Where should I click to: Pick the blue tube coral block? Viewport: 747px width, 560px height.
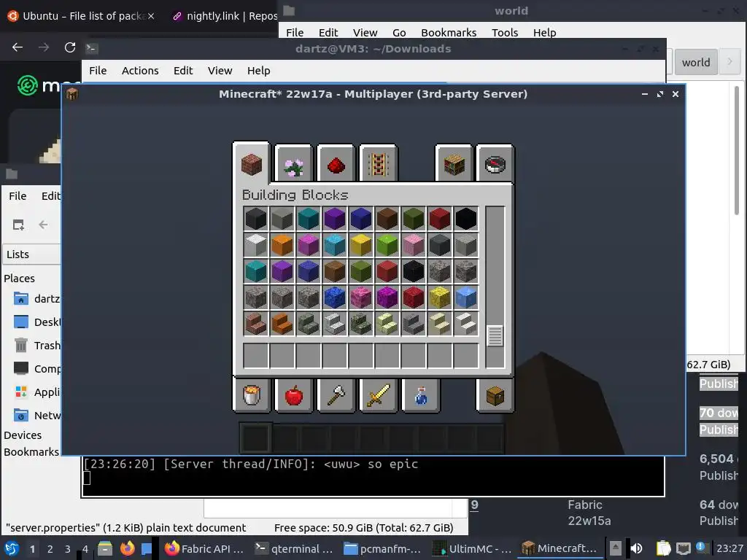pos(334,297)
